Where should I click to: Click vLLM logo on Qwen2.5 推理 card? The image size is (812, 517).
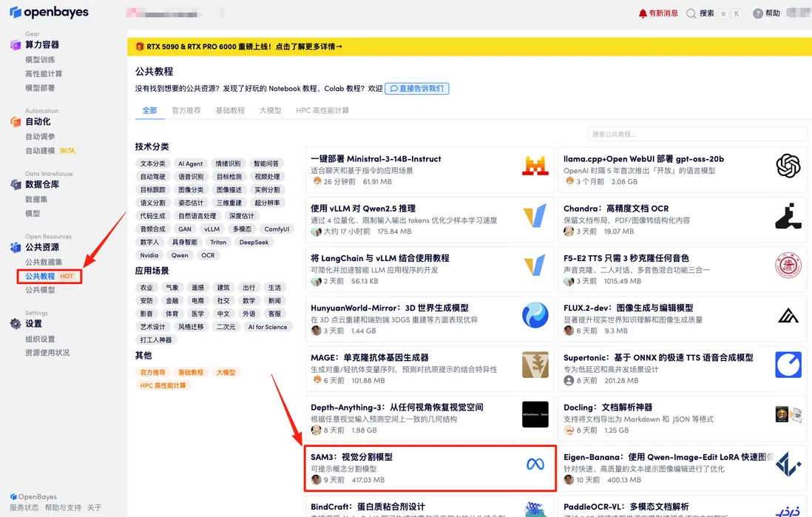pyautogui.click(x=535, y=215)
